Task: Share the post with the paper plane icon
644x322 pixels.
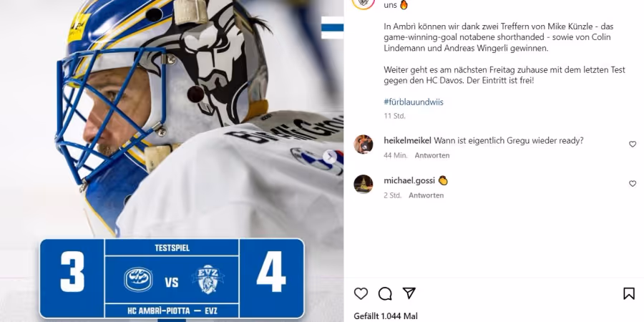Action: click(x=409, y=293)
